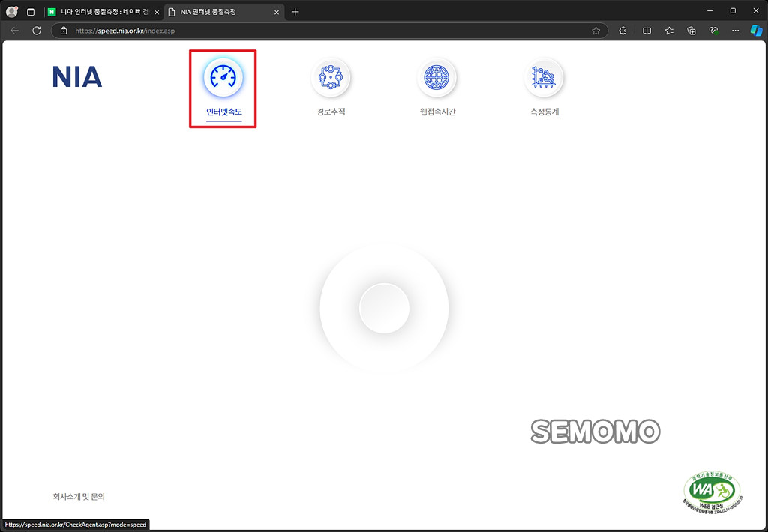Click the 웹접속시간 label text

click(x=437, y=112)
